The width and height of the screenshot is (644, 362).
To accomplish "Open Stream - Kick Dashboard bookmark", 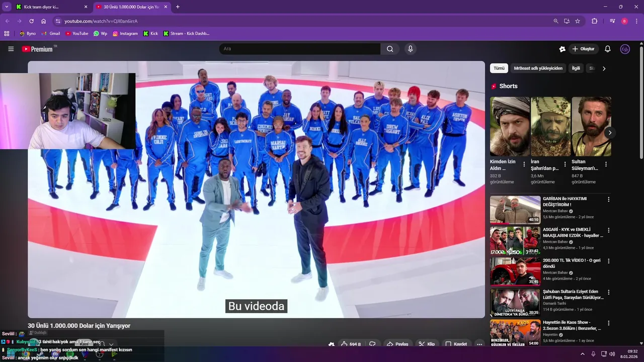I will coord(186,34).
